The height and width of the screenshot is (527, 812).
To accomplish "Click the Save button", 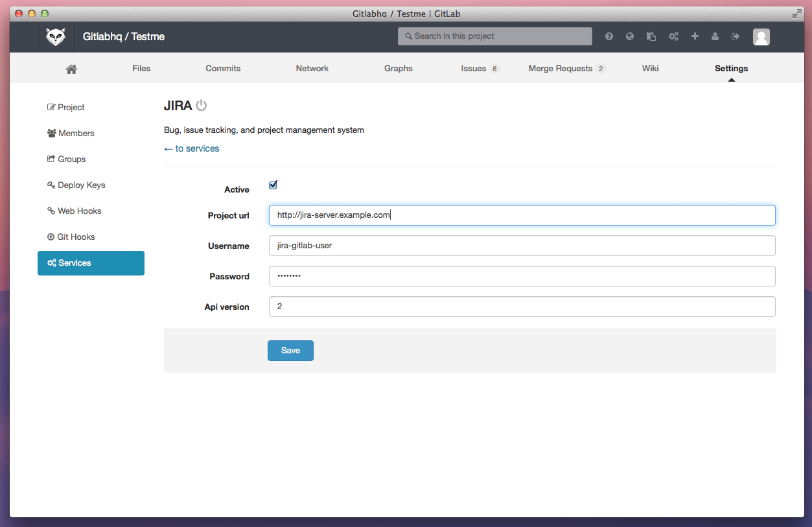I will coord(290,350).
